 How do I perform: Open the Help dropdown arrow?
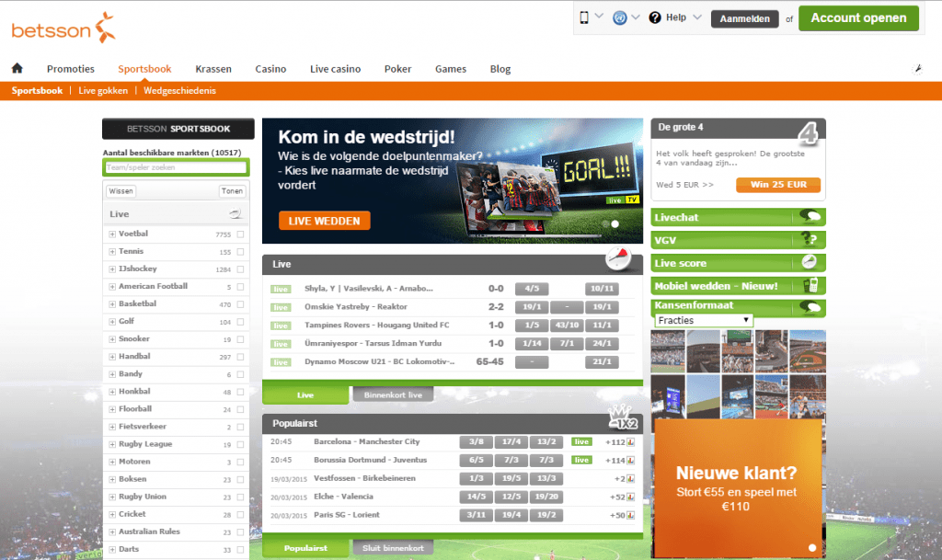697,17
